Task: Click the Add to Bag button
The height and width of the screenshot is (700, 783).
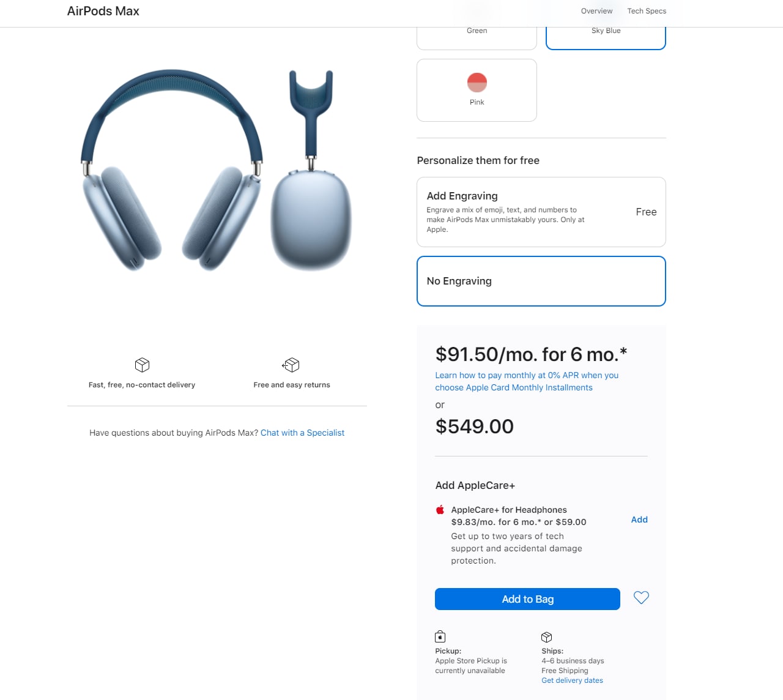Action: (527, 599)
